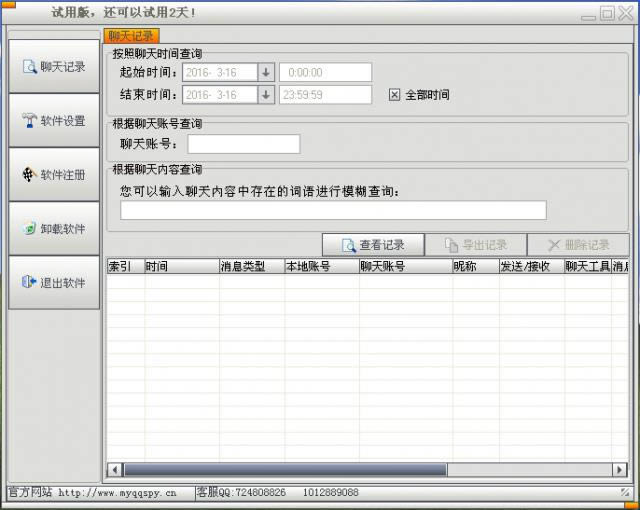Click the end time 23:59:59 field
The image size is (640, 510).
pos(325,95)
